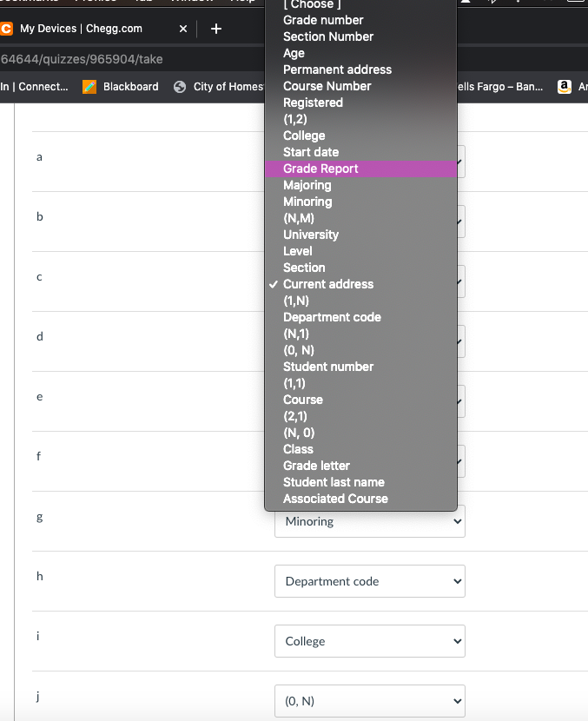Choose 'Student number' option
The image size is (588, 721).
[x=361, y=367]
